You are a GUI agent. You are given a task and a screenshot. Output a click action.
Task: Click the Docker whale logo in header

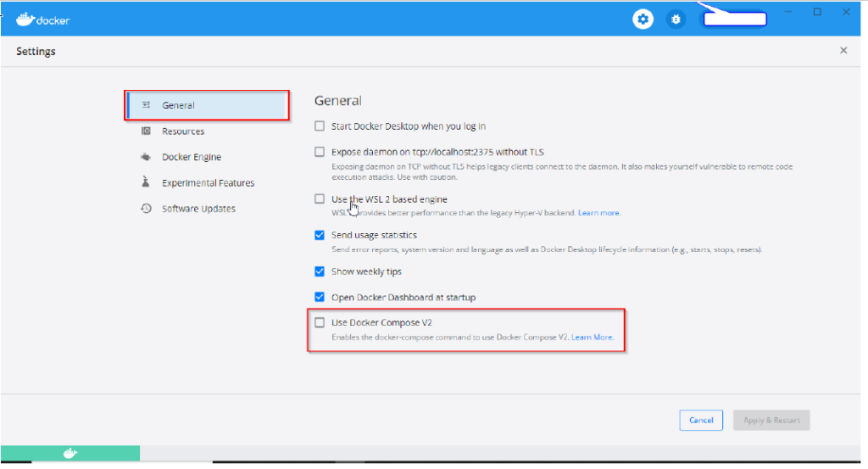pos(25,19)
